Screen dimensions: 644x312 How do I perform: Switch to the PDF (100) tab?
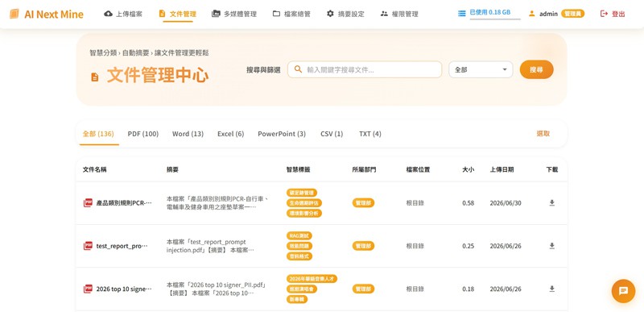[143, 134]
